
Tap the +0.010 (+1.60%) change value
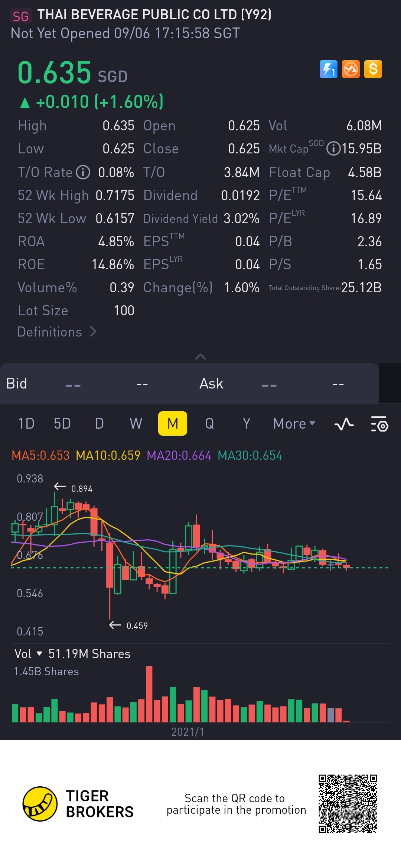point(92,102)
